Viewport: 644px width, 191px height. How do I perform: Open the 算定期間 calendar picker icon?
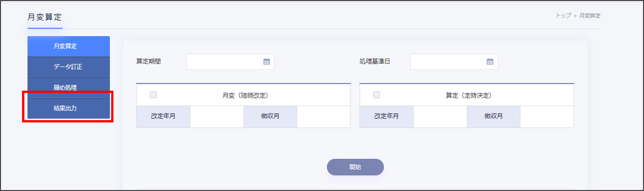pyautogui.click(x=266, y=62)
